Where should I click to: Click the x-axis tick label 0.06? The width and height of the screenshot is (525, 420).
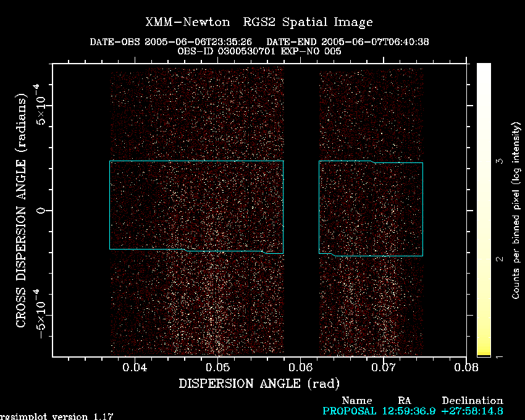(x=301, y=367)
